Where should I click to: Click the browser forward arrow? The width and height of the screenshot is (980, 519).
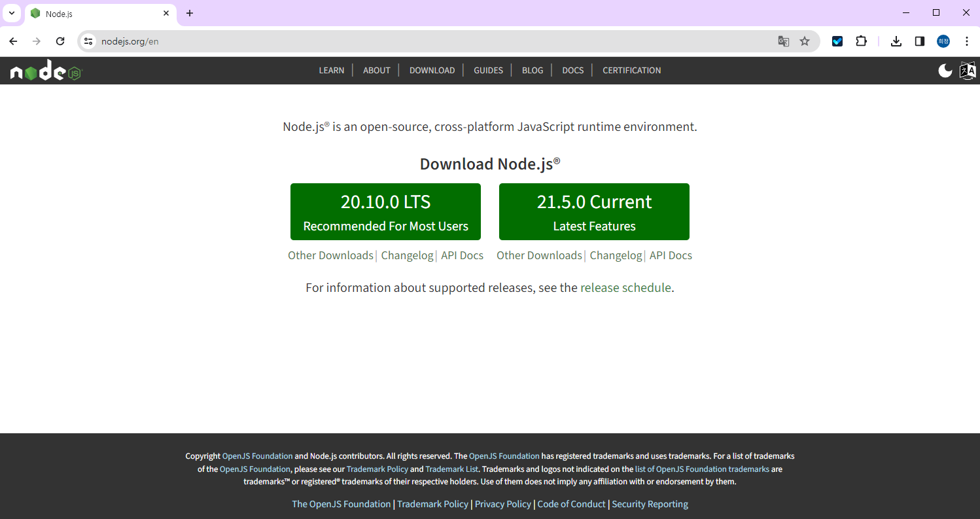37,41
